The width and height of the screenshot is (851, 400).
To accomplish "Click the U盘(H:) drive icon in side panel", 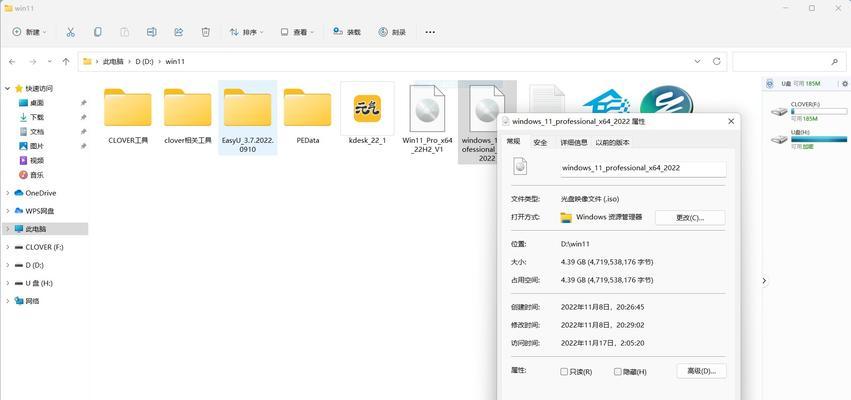I will [779, 139].
